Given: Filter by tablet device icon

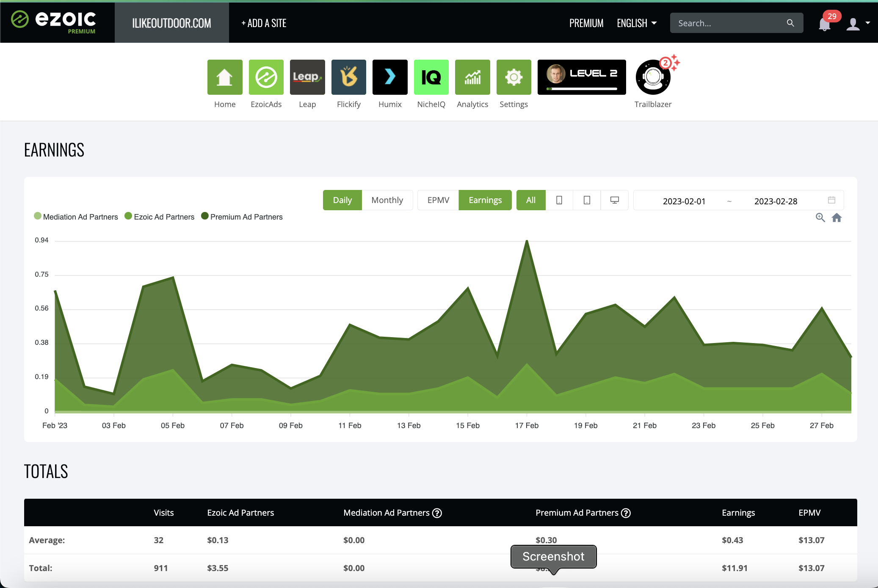Looking at the screenshot, I should pyautogui.click(x=587, y=200).
